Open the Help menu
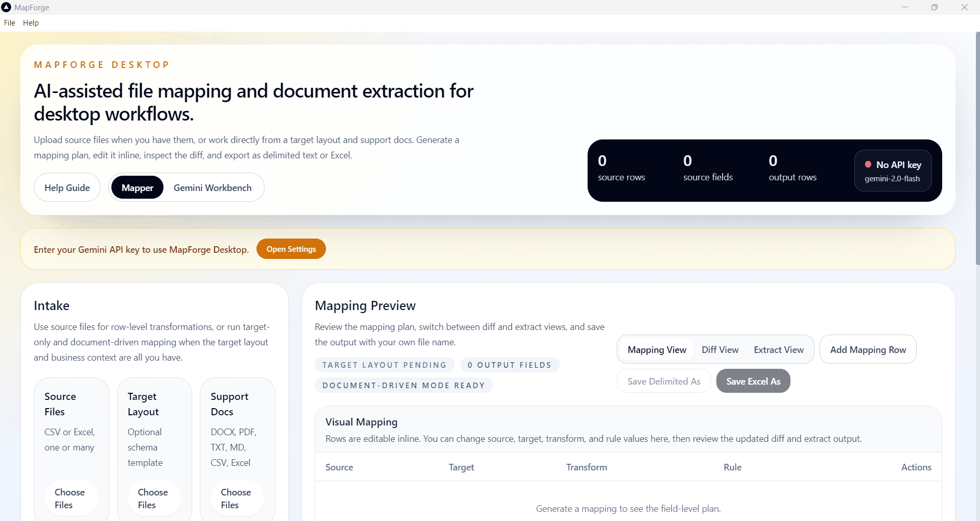The width and height of the screenshot is (980, 521). tap(31, 22)
